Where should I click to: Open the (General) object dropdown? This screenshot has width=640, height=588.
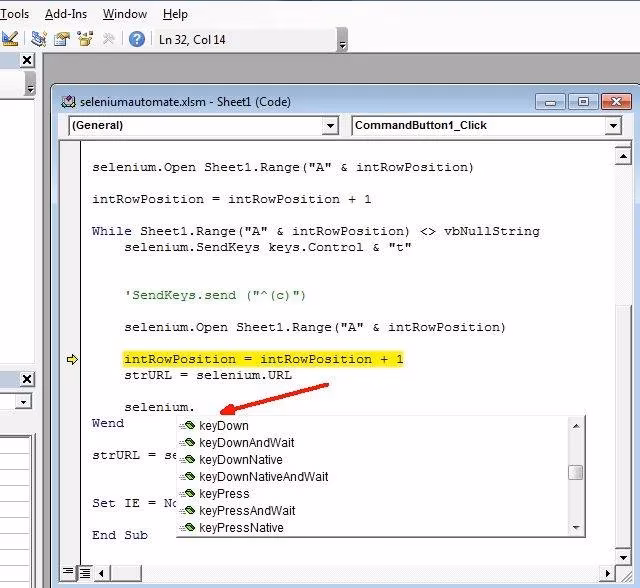(x=330, y=125)
